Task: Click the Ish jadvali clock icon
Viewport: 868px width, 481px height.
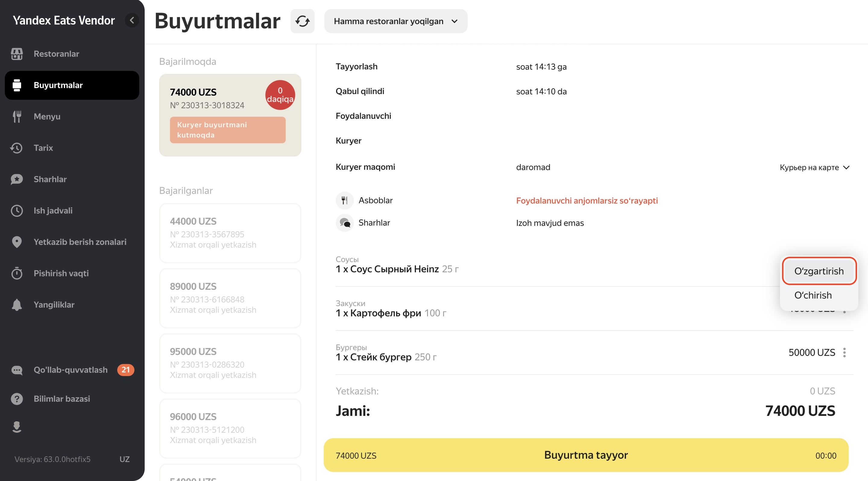Action: coord(17,210)
